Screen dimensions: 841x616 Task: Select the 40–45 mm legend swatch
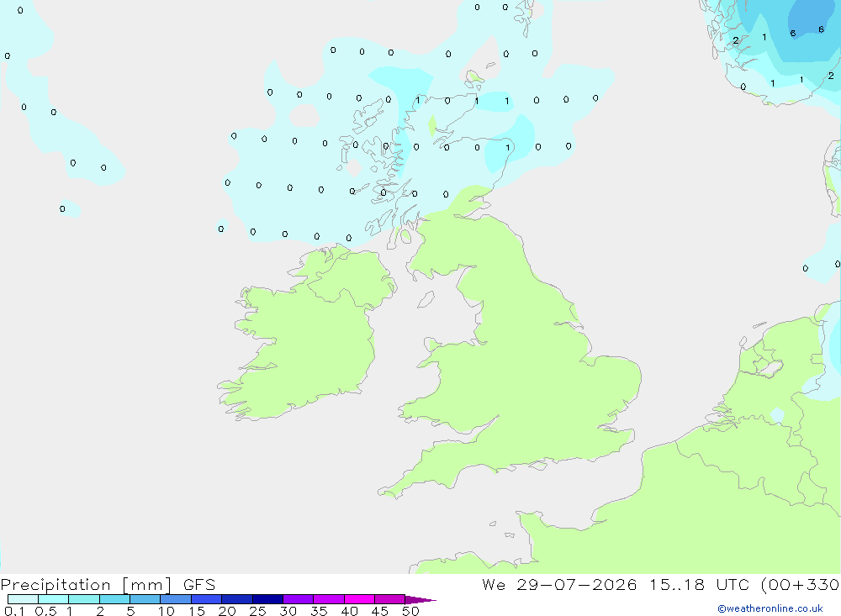359,599
